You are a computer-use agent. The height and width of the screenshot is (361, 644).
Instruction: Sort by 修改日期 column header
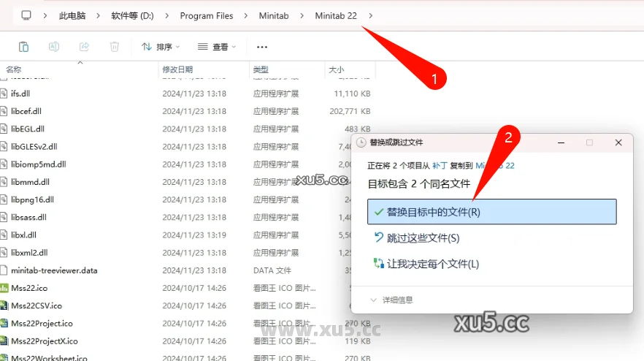177,69
